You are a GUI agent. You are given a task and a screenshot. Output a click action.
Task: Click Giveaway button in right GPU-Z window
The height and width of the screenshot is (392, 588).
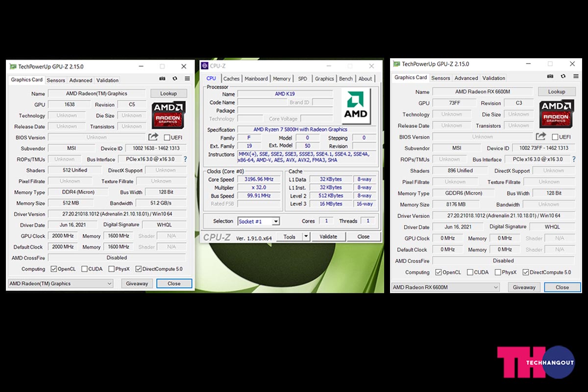[x=524, y=287]
